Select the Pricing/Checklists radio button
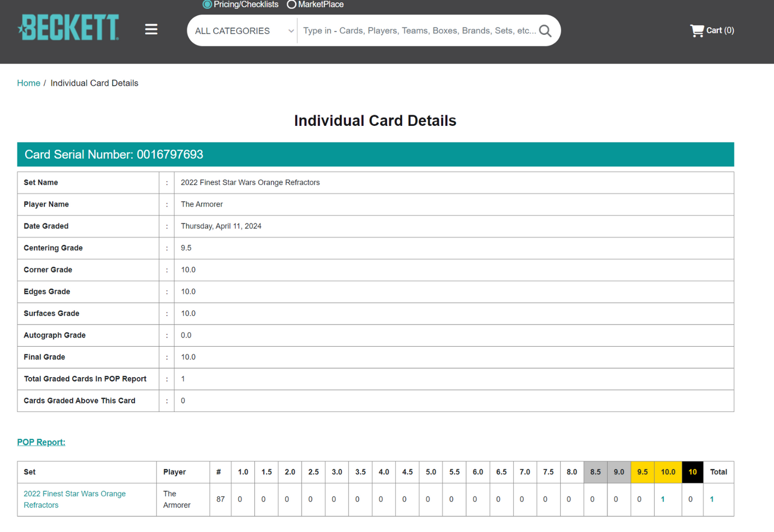Viewport: 774px width, 532px height. click(207, 4)
